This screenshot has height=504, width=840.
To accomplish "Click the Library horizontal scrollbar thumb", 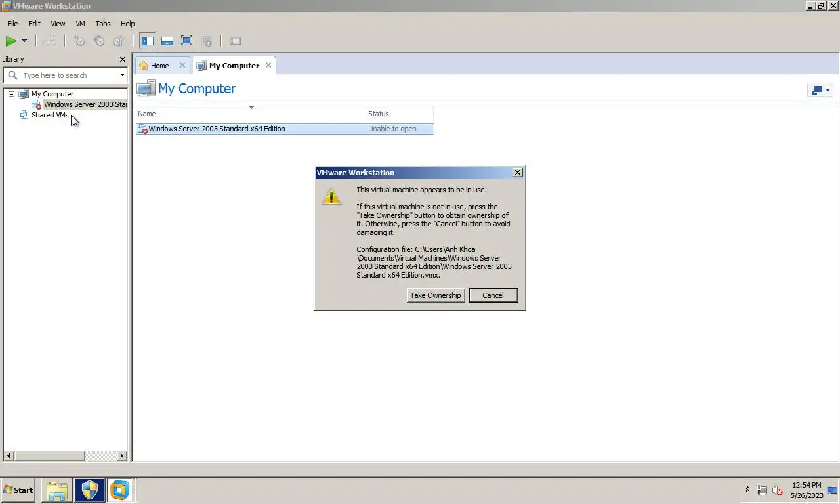I will 49,455.
